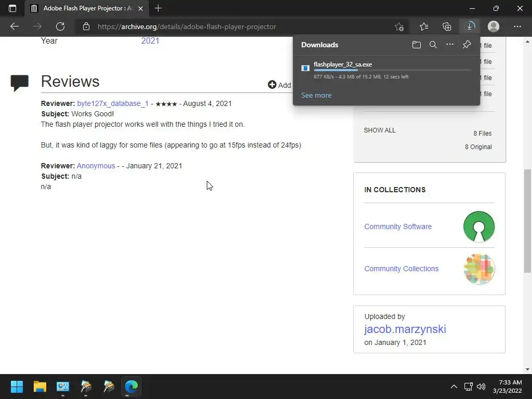Open the network status tray icon
This screenshot has width=532, height=399.
469,387
